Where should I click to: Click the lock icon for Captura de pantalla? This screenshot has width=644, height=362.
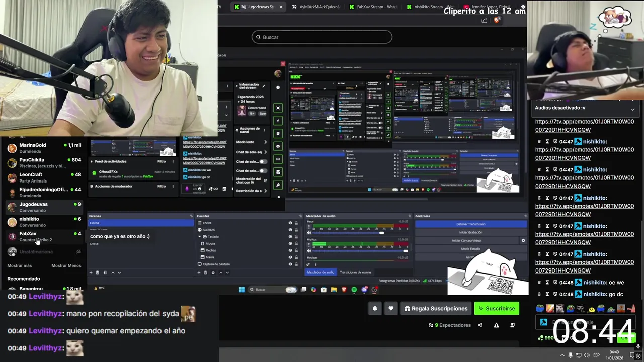click(x=296, y=264)
